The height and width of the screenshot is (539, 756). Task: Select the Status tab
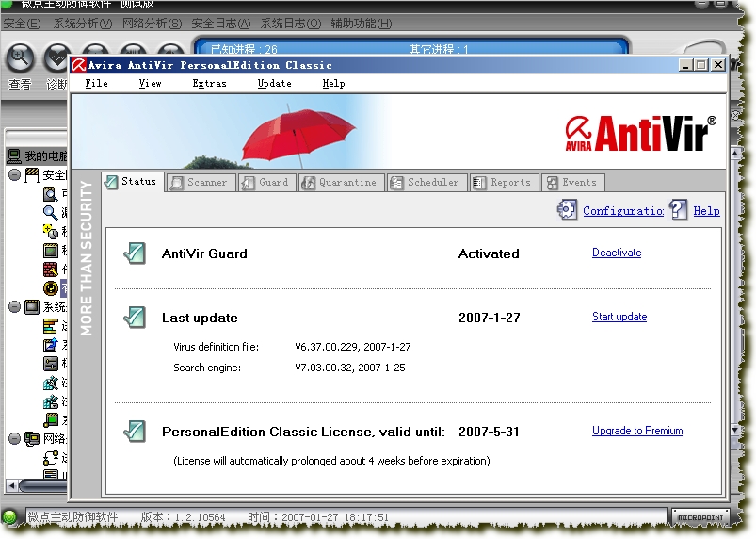133,182
